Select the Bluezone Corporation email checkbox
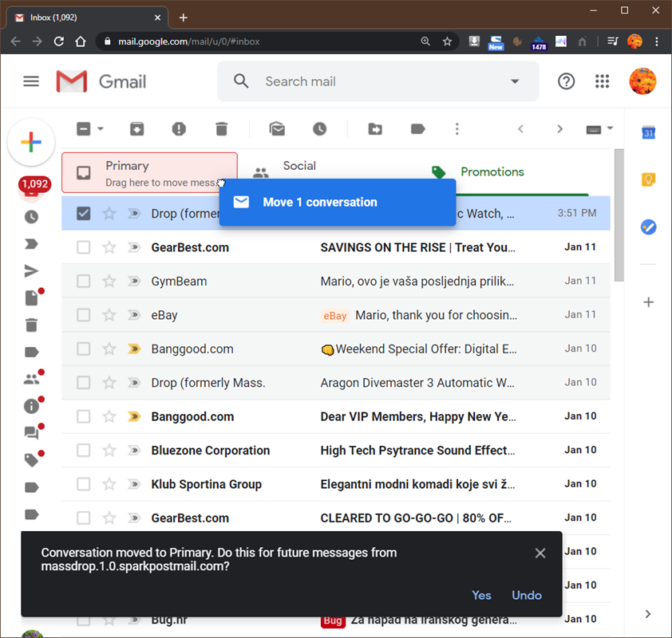This screenshot has width=672, height=638. [x=84, y=450]
